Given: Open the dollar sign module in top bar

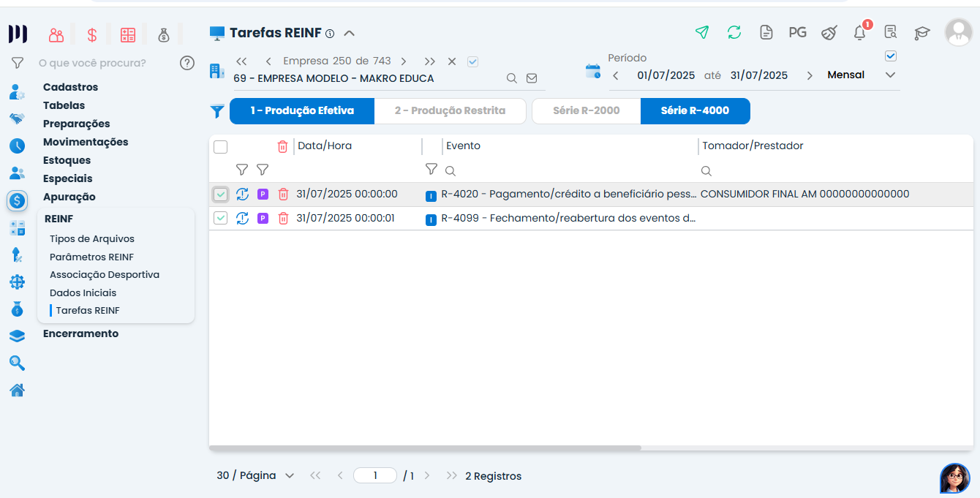Looking at the screenshot, I should click(92, 34).
